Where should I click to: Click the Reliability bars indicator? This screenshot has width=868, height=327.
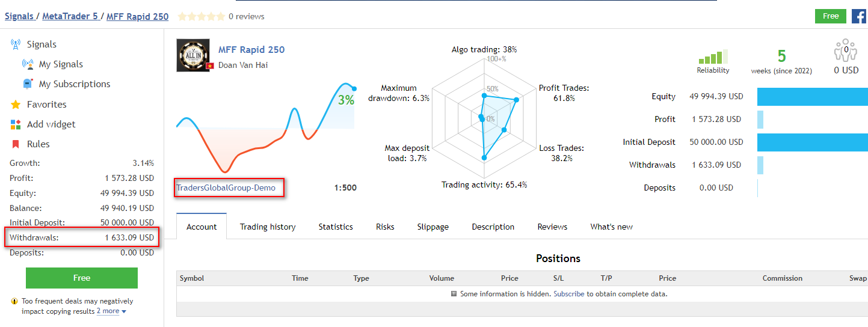pyautogui.click(x=713, y=57)
